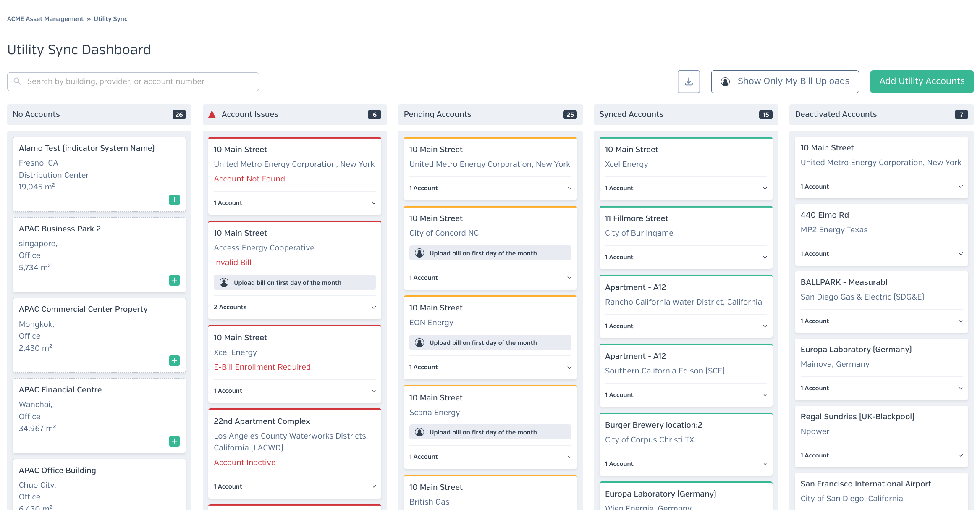This screenshot has height=510, width=980.
Task: Click the plus icon on APAC Business Park 2
Action: [174, 280]
